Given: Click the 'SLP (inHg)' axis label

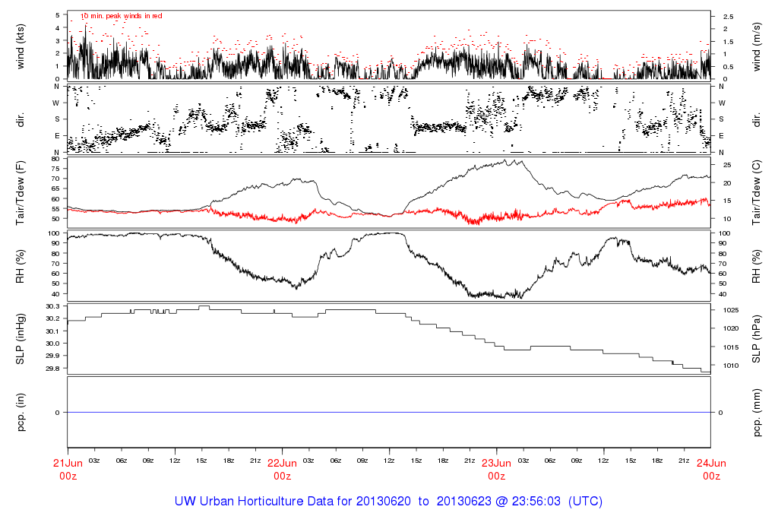Looking at the screenshot, I should pyautogui.click(x=21, y=339).
